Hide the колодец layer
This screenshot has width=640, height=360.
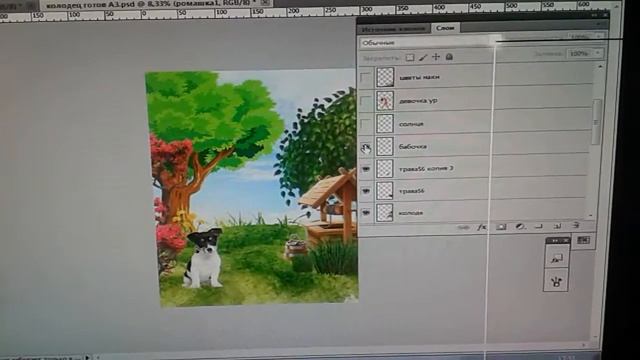pyautogui.click(x=366, y=213)
